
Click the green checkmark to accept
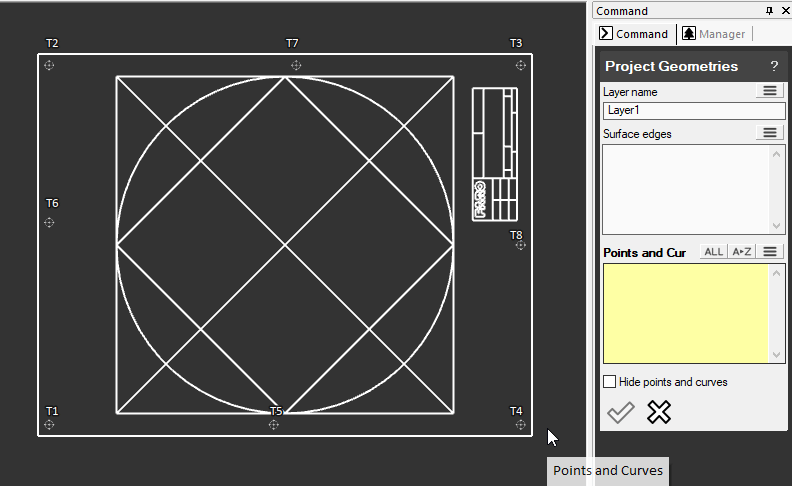click(621, 412)
